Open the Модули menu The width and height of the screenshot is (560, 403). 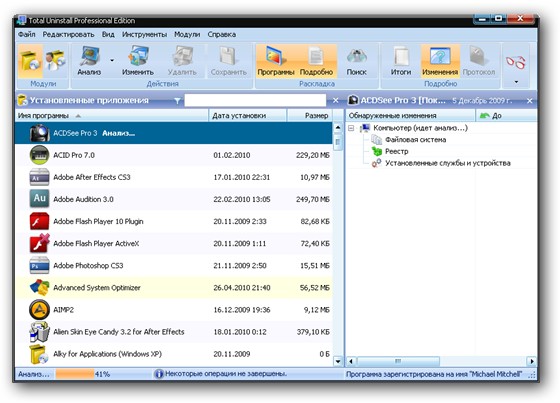tap(187, 34)
